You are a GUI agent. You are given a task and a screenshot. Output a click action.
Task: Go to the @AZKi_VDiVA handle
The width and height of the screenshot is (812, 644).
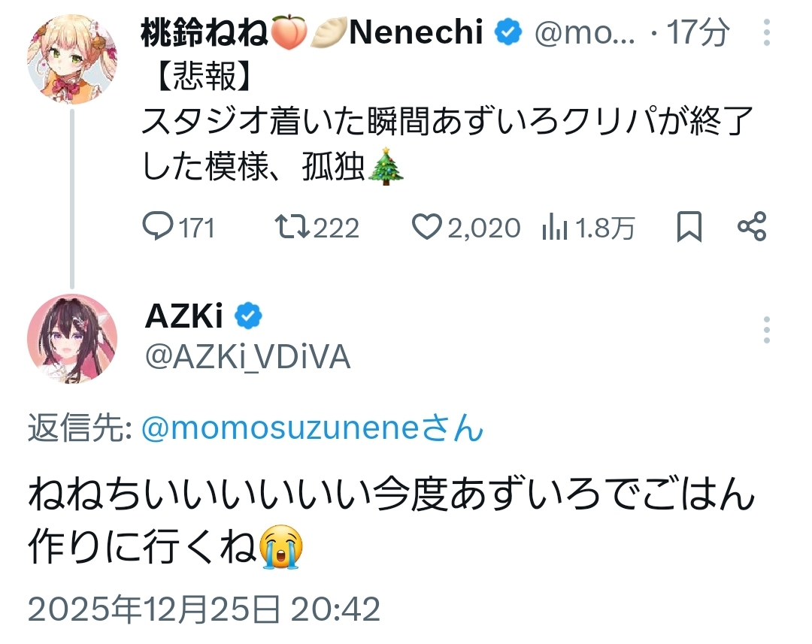[247, 358]
